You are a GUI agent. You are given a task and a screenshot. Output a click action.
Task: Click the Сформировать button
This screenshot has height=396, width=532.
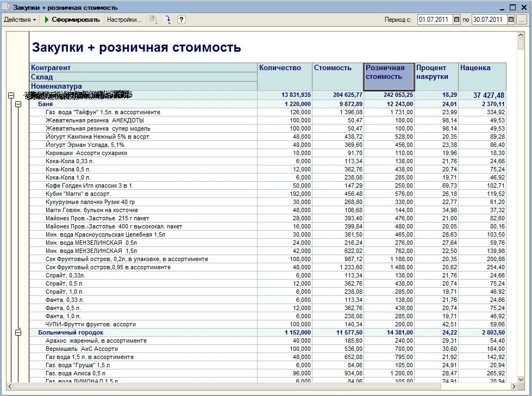coord(72,20)
